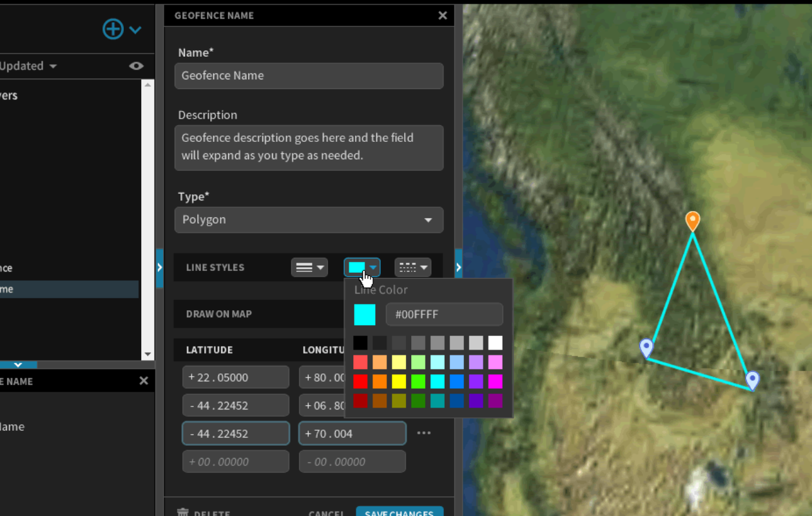This screenshot has height=516, width=812.
Task: Pick the white swatch in the palette
Action: tap(496, 343)
